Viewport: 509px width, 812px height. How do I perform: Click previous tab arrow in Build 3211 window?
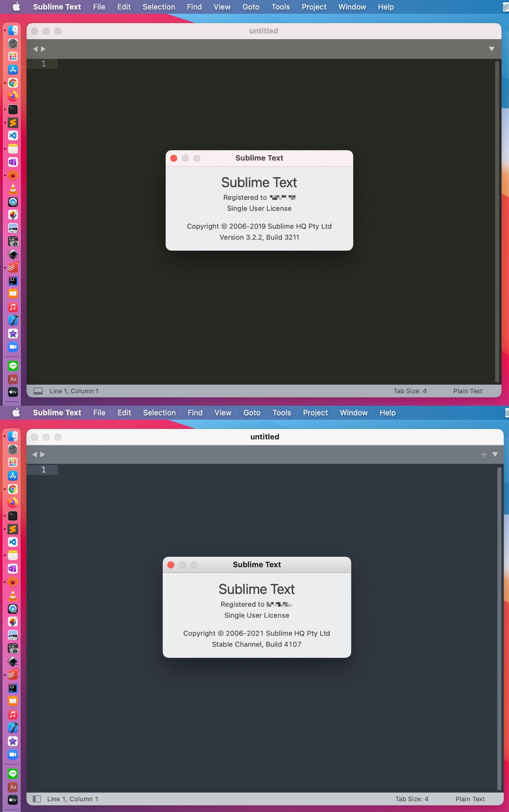pos(35,49)
